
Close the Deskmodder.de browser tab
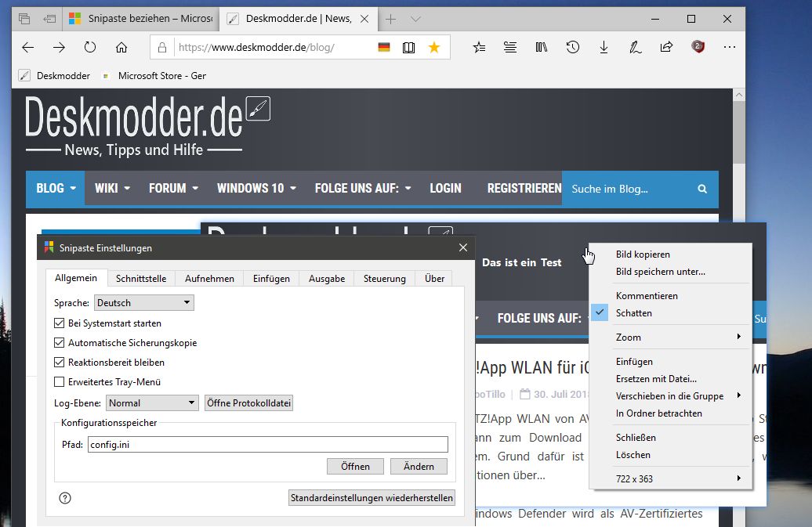364,19
